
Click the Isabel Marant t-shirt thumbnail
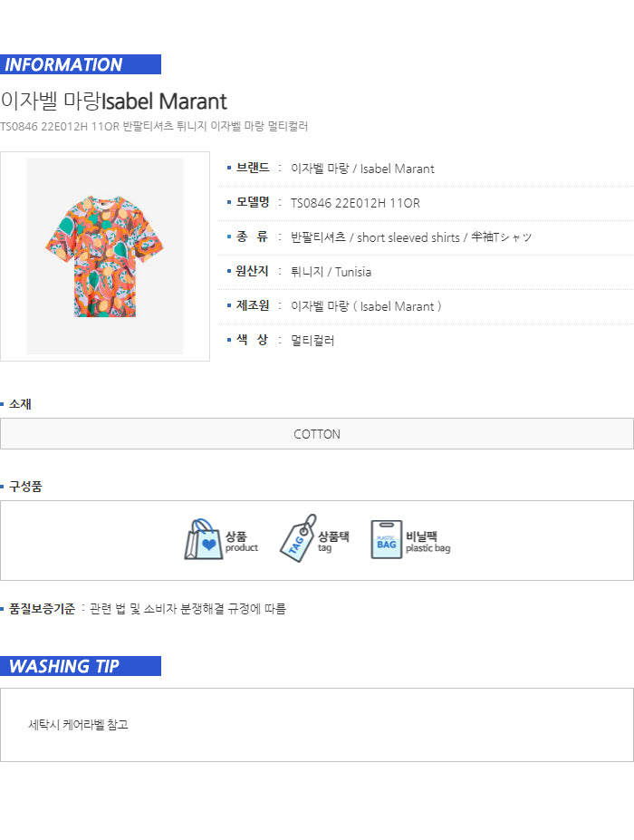105,256
